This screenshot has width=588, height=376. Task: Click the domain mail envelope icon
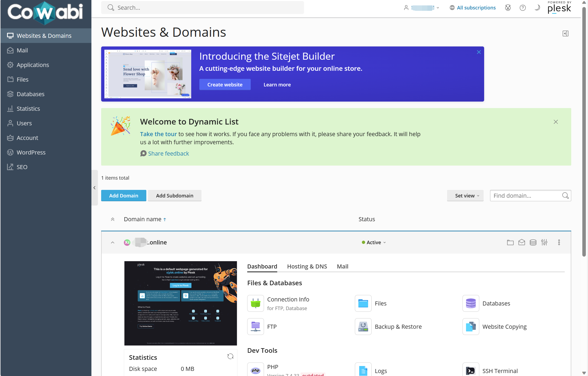point(521,242)
